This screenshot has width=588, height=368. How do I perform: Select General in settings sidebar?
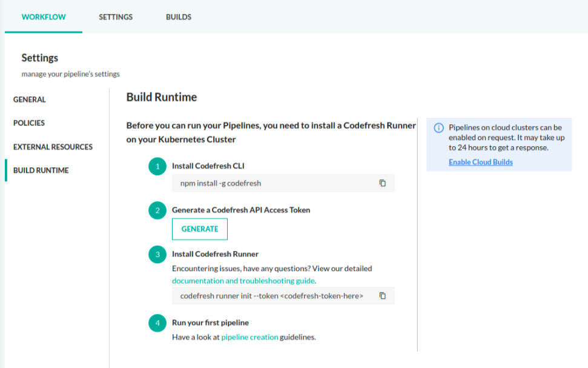30,99
